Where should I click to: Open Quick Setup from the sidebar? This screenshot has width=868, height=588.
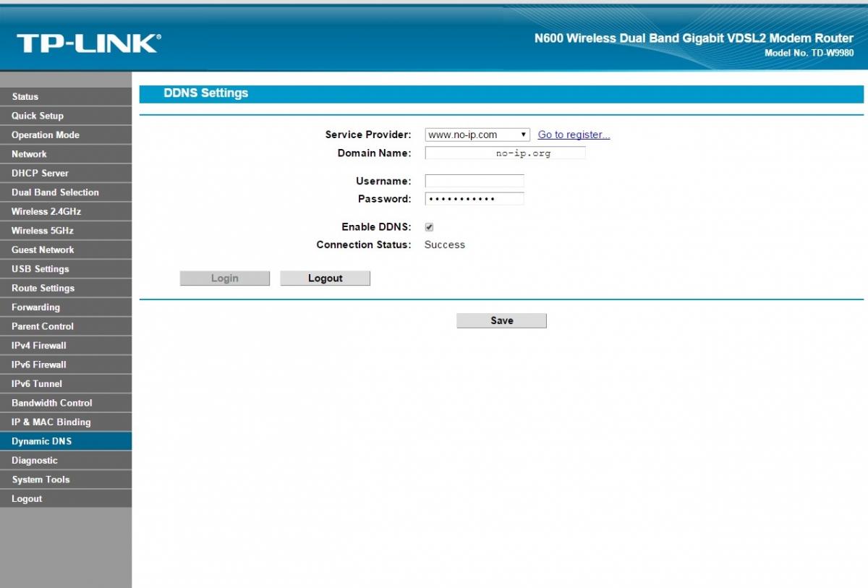point(66,116)
